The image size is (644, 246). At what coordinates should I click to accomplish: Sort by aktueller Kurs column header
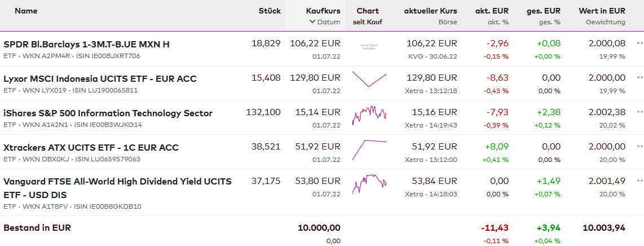tap(430, 11)
